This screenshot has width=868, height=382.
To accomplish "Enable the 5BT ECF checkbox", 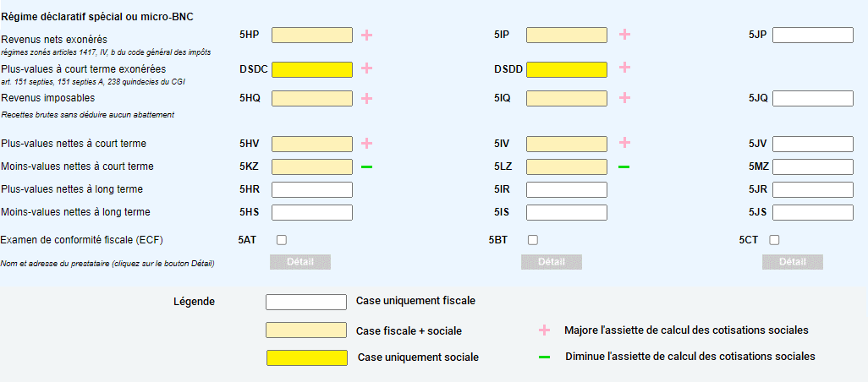I will [x=533, y=240].
